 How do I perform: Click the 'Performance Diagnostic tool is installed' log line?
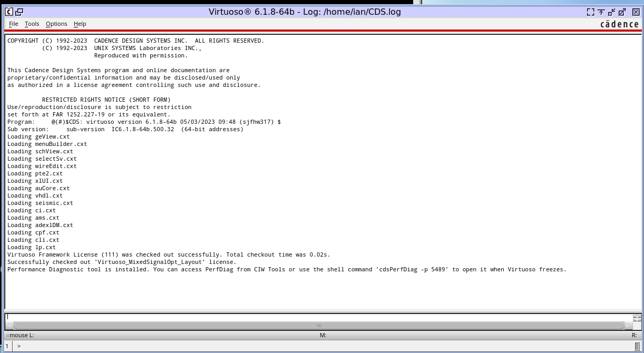287,269
